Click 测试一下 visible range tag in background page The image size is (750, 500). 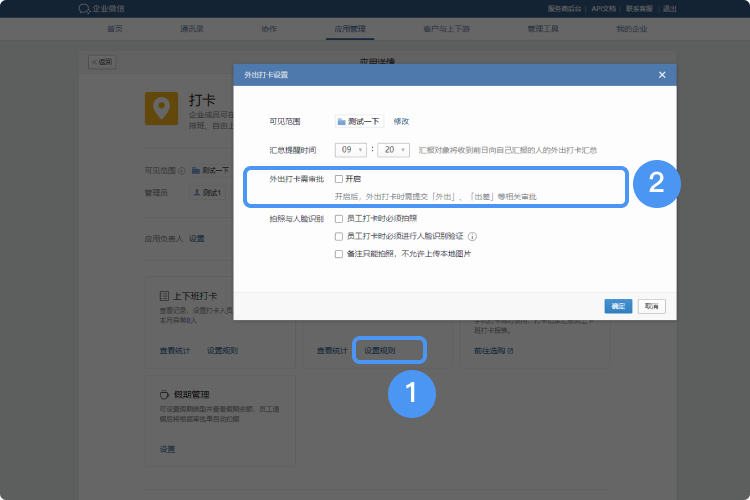[x=210, y=170]
